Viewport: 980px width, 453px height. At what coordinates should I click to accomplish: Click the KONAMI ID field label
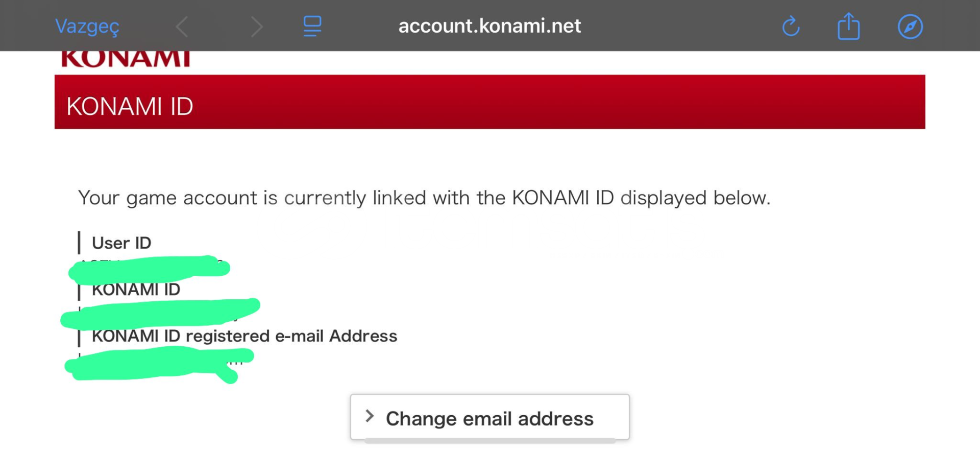pos(136,290)
